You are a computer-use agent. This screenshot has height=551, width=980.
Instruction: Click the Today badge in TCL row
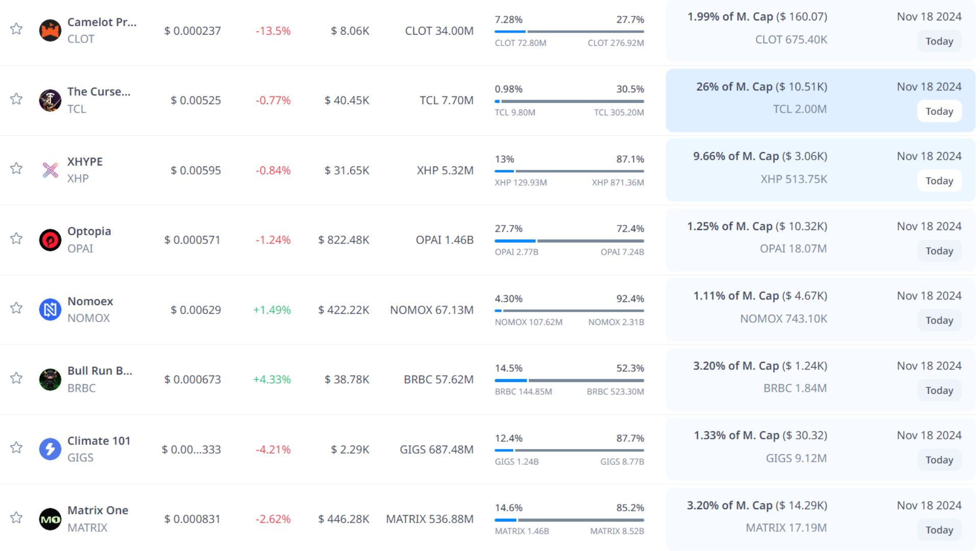pos(939,111)
